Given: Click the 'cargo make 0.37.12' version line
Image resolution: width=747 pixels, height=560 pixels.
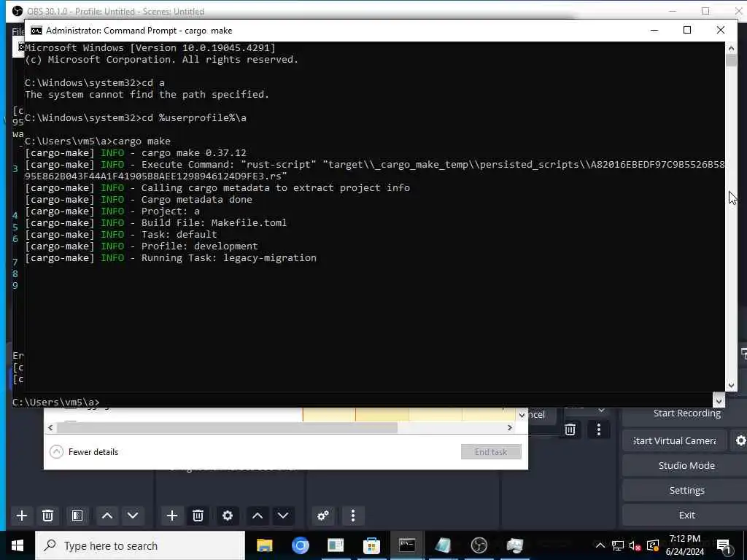Looking at the screenshot, I should click(136, 153).
